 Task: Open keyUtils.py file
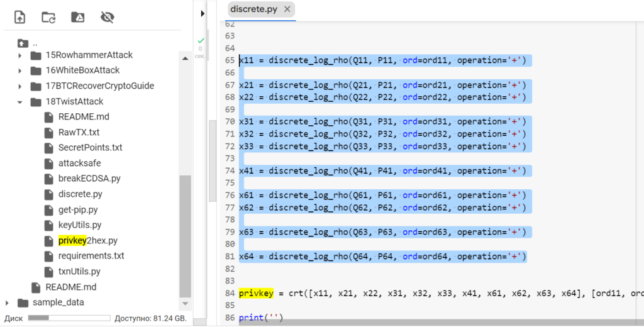[x=80, y=224]
